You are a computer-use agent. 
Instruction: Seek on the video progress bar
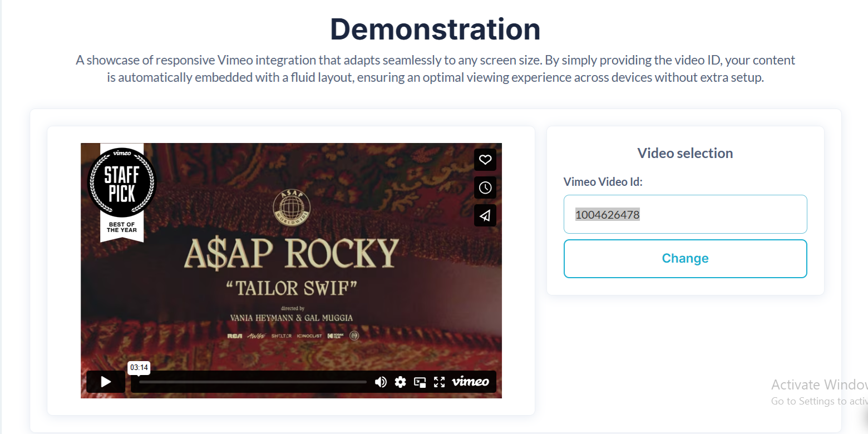click(253, 382)
